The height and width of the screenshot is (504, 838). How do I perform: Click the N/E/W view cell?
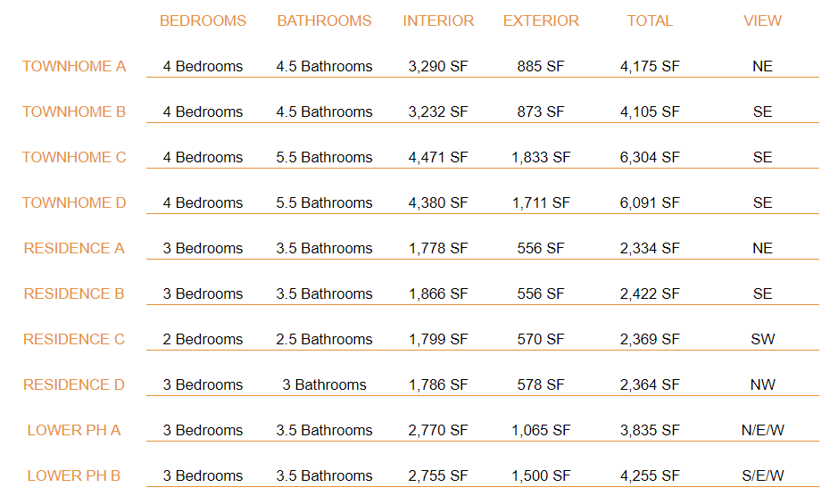[763, 430]
